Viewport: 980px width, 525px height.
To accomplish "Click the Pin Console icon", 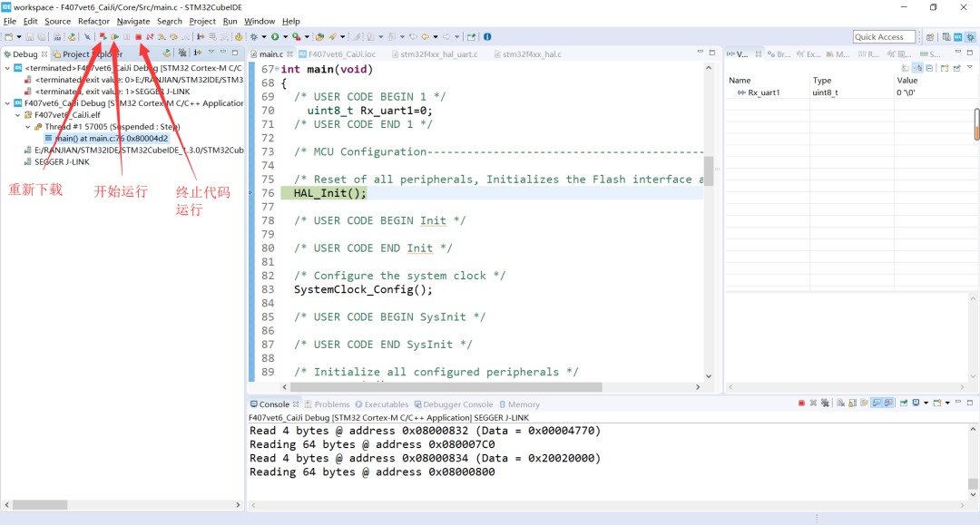I will click(x=904, y=403).
